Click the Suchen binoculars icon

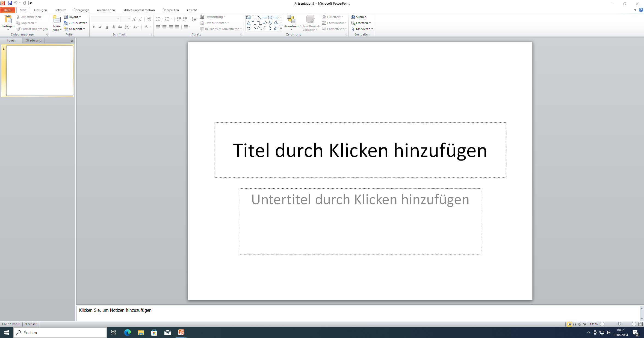353,17
